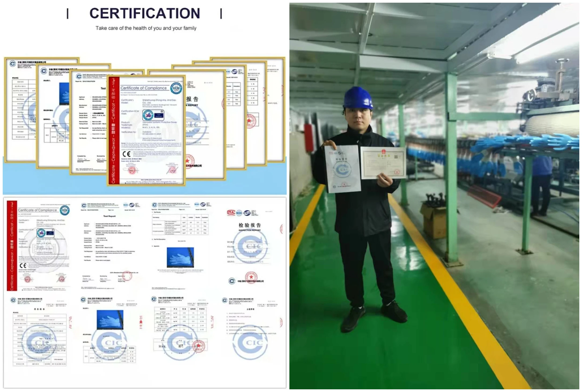Click the glove photo in the bottom-row second document
582x392 pixels.
(110, 320)
